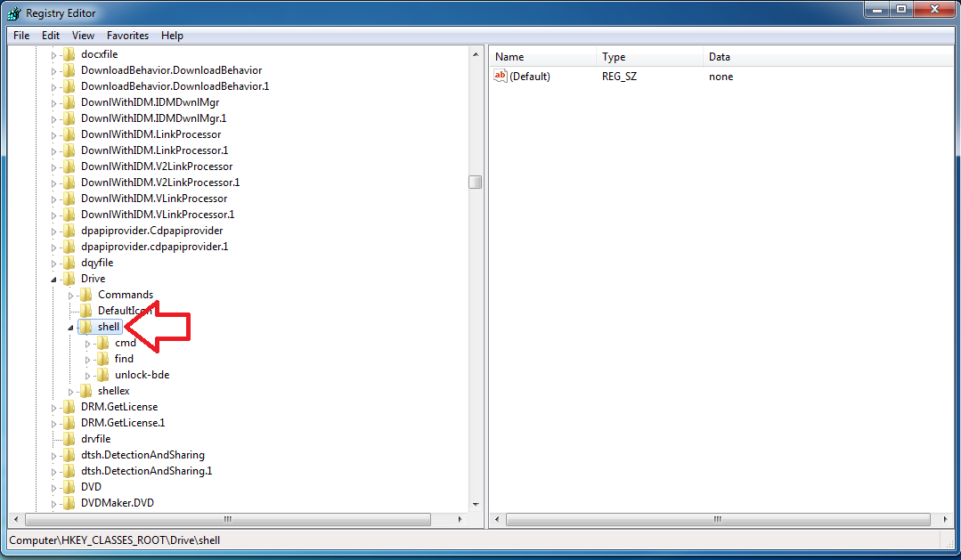Viewport: 961px width, 560px height.
Task: Expand the find key
Action: (x=87, y=360)
